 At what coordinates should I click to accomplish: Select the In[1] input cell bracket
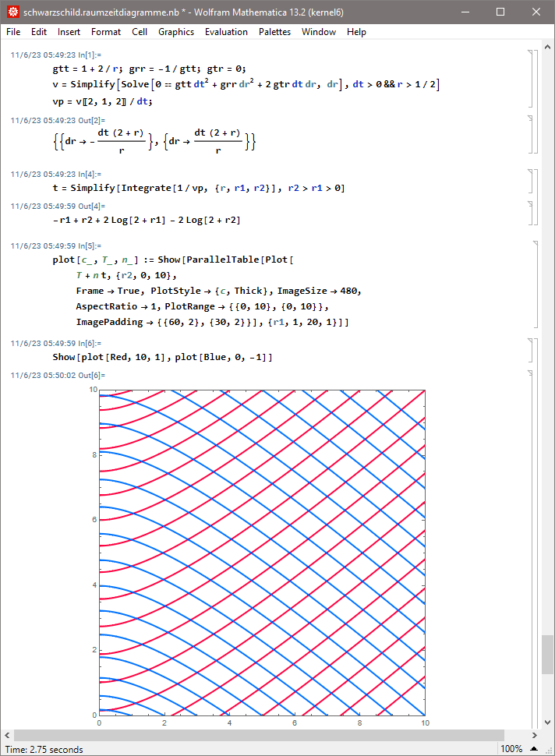pyautogui.click(x=529, y=78)
